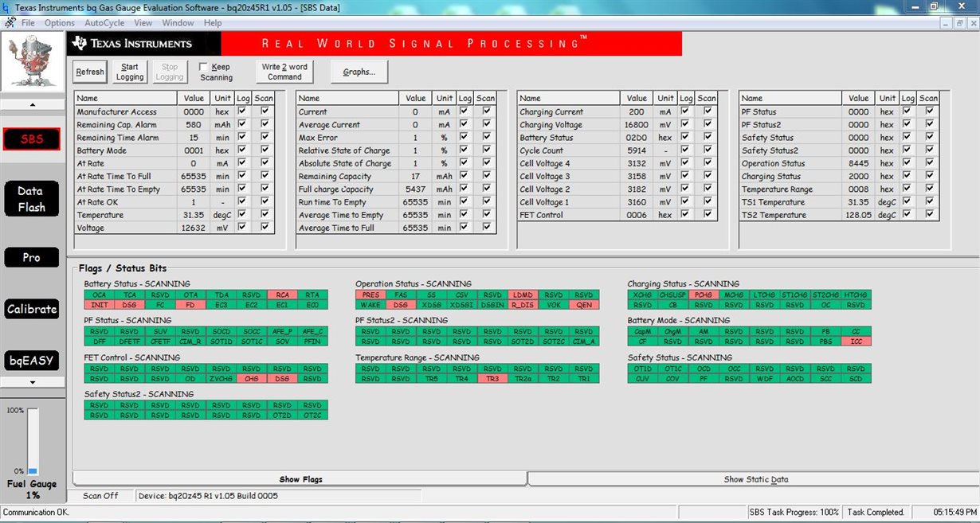Click the TR3 flag in Temperature Range
This screenshot has width=980, height=523.
click(492, 378)
